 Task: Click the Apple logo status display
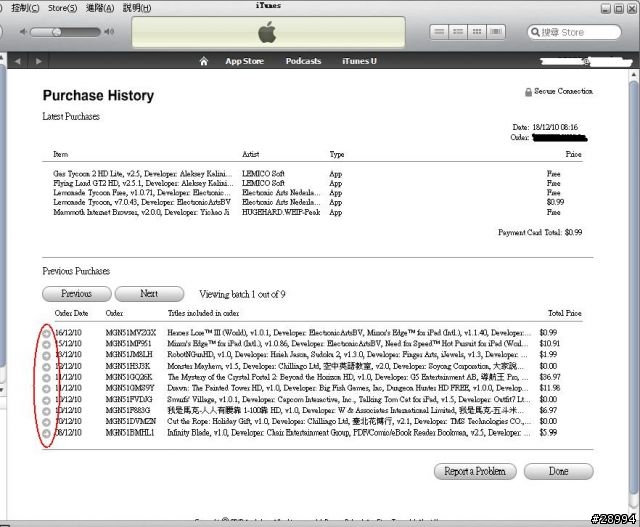[268, 32]
